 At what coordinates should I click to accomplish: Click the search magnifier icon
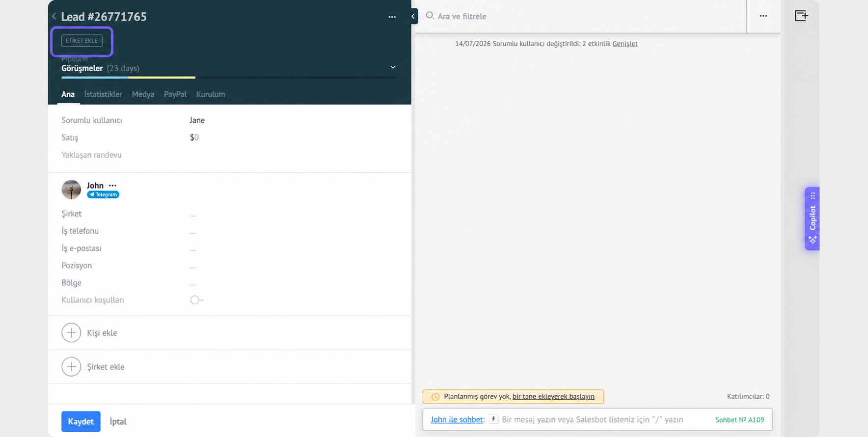coord(430,16)
